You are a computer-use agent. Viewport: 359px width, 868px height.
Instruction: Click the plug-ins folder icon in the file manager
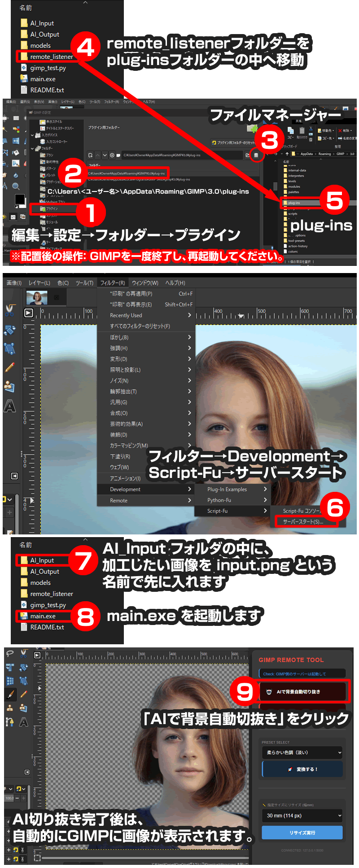pos(285,203)
